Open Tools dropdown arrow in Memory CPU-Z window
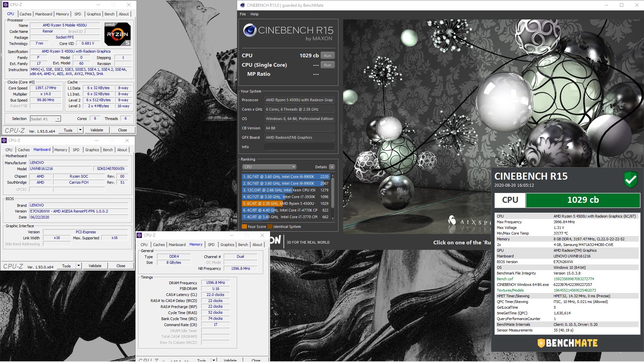The height and width of the screenshot is (362, 644). 214,360
